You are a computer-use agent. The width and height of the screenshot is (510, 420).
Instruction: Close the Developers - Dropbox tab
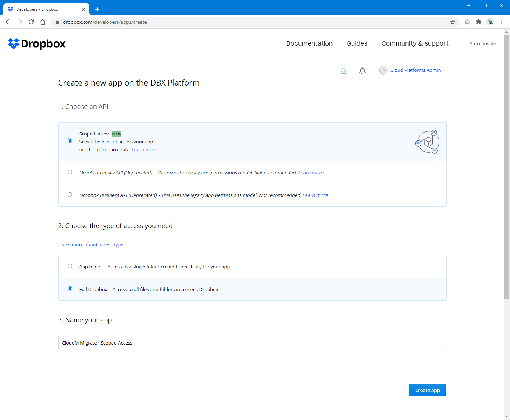tap(84, 9)
